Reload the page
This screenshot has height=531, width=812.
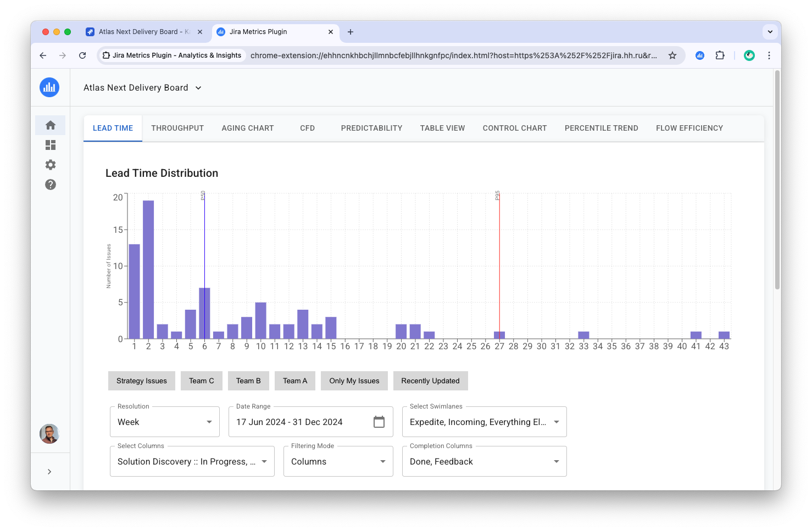click(82, 55)
